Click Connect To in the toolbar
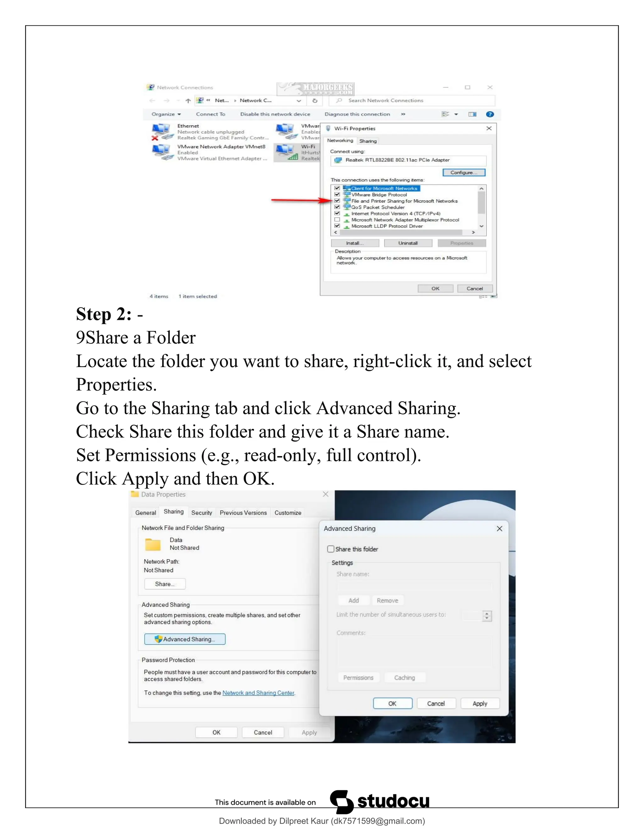The image size is (644, 833). pos(211,114)
